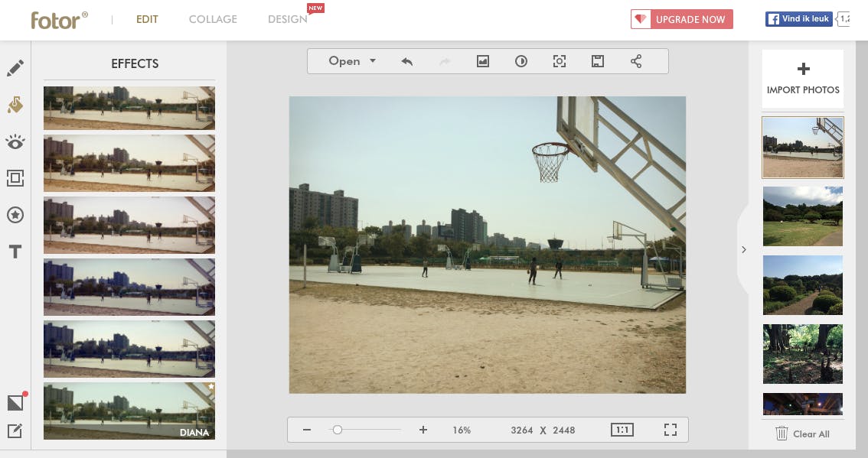868x458 pixels.
Task: Zoom in with the plus button
Action: (423, 430)
